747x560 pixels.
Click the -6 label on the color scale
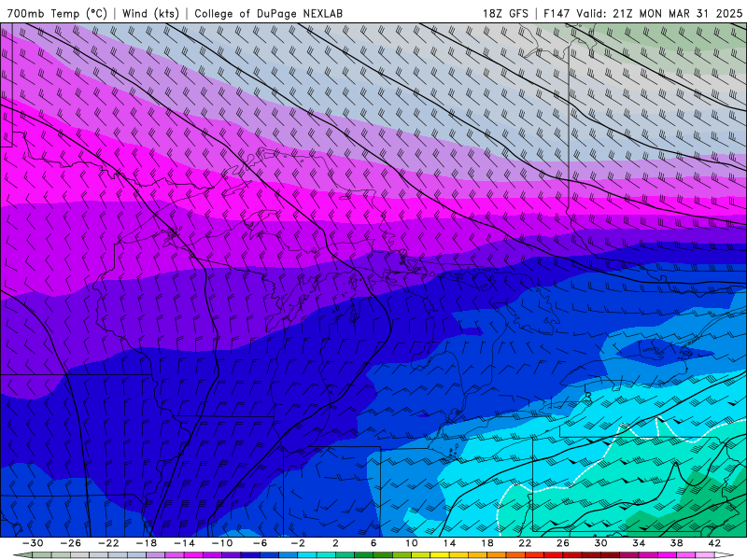(x=261, y=543)
